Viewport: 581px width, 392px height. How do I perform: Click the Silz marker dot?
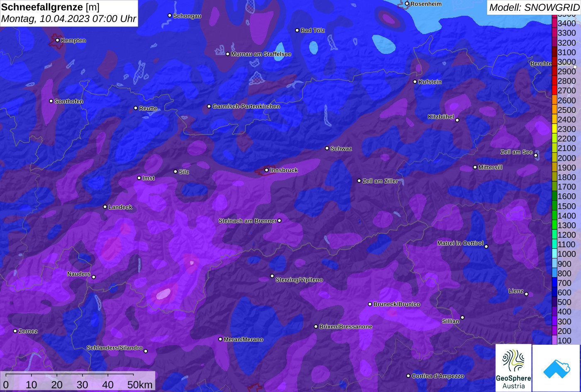pyautogui.click(x=175, y=171)
